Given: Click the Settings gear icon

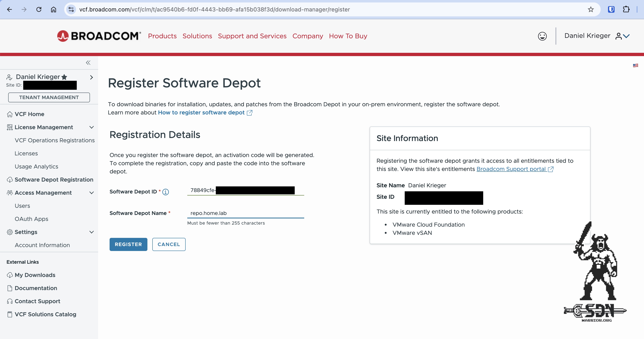Looking at the screenshot, I should click(10, 232).
